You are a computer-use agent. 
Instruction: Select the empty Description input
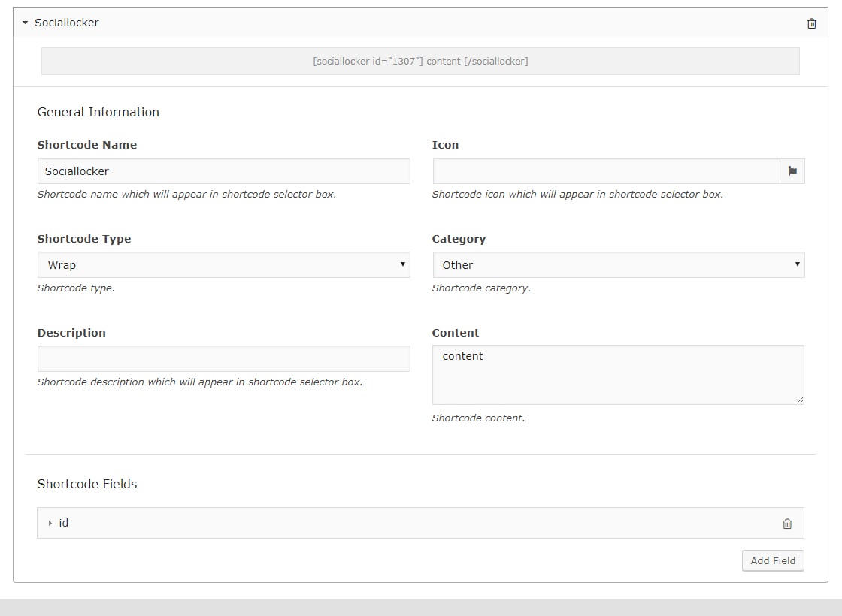point(223,359)
